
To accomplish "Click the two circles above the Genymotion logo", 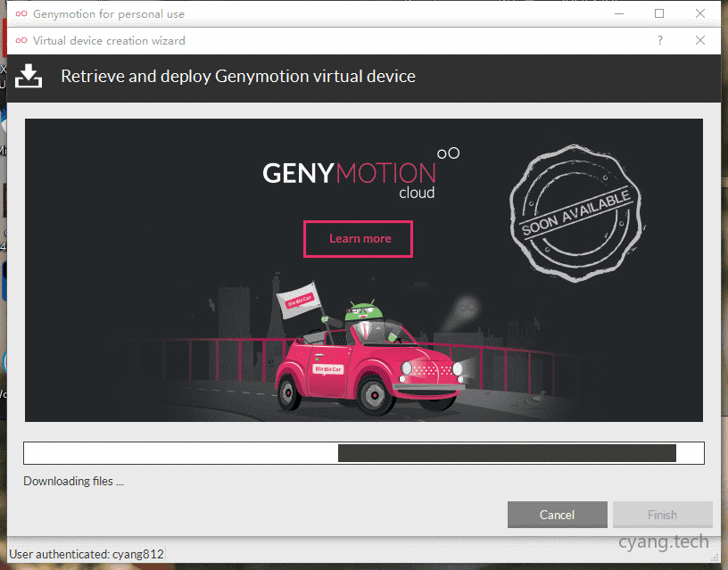I will [x=448, y=153].
